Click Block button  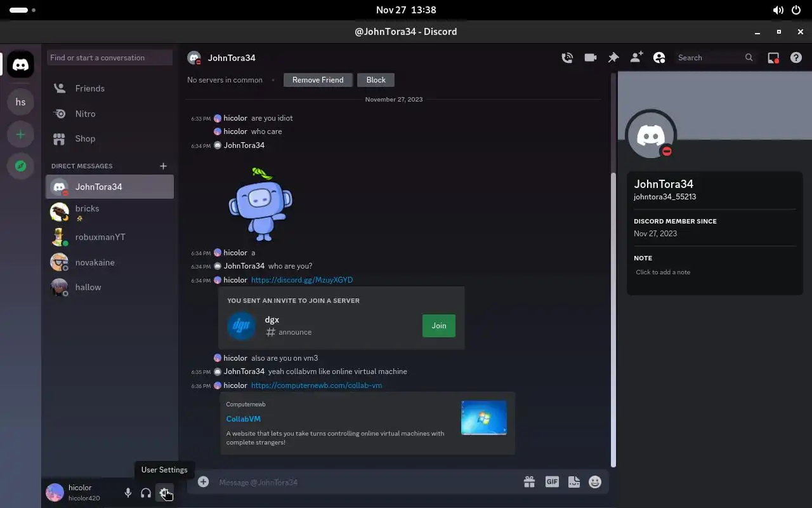[376, 80]
